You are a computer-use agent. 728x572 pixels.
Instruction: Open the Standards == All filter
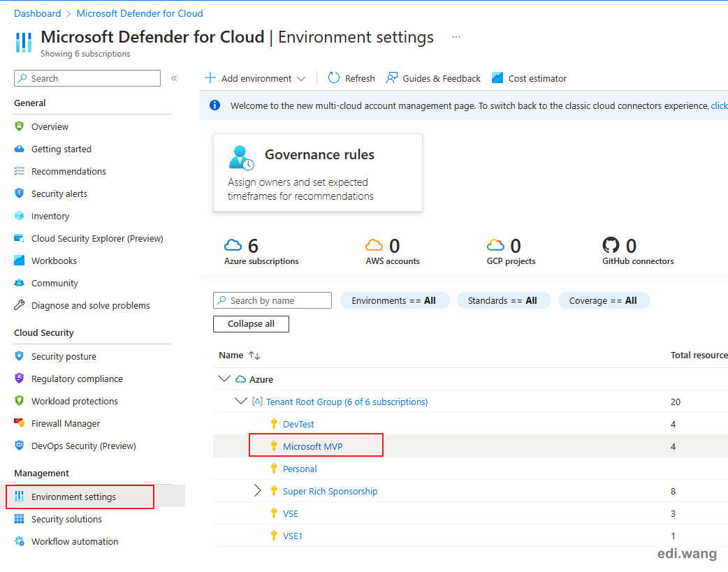tap(503, 300)
